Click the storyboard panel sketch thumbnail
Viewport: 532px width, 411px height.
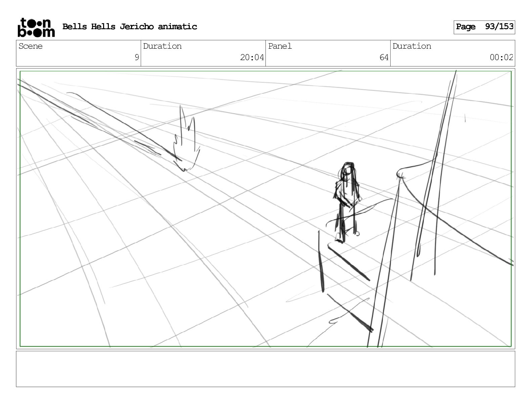coord(265,209)
